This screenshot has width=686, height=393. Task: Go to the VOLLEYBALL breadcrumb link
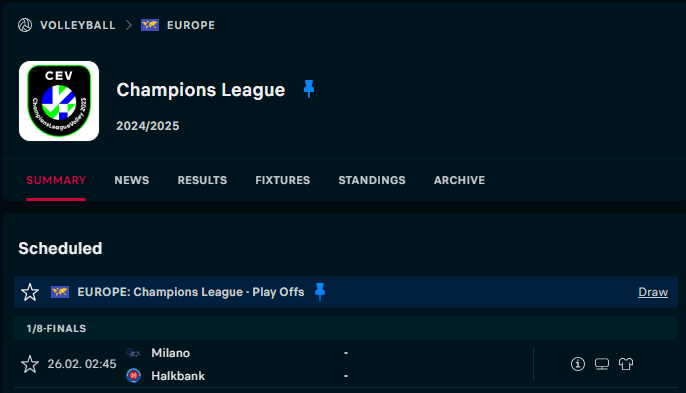(78, 25)
